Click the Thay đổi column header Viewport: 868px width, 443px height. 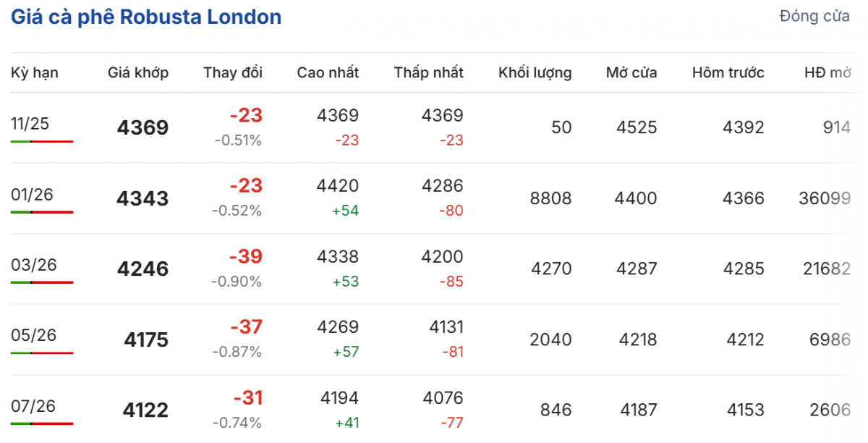pyautogui.click(x=233, y=72)
